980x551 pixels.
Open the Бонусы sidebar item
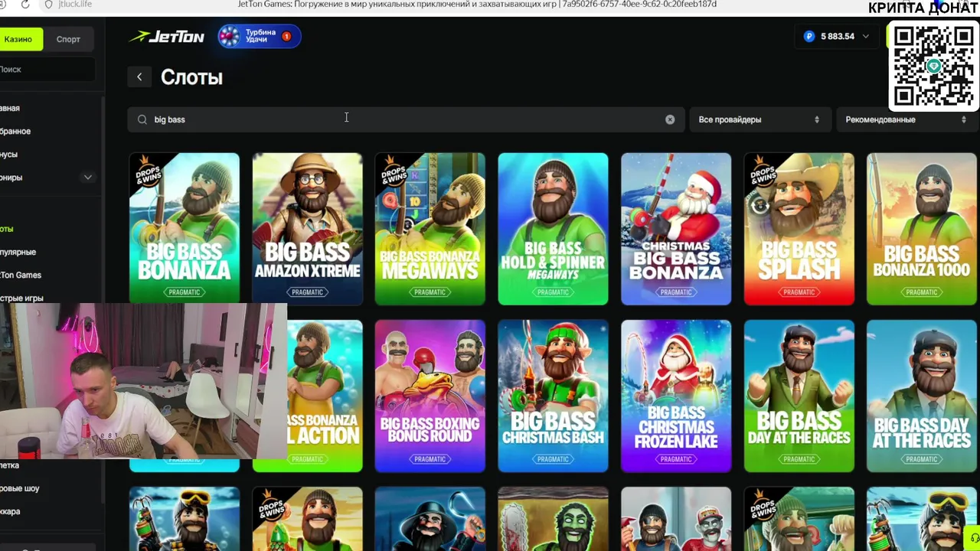coord(9,154)
